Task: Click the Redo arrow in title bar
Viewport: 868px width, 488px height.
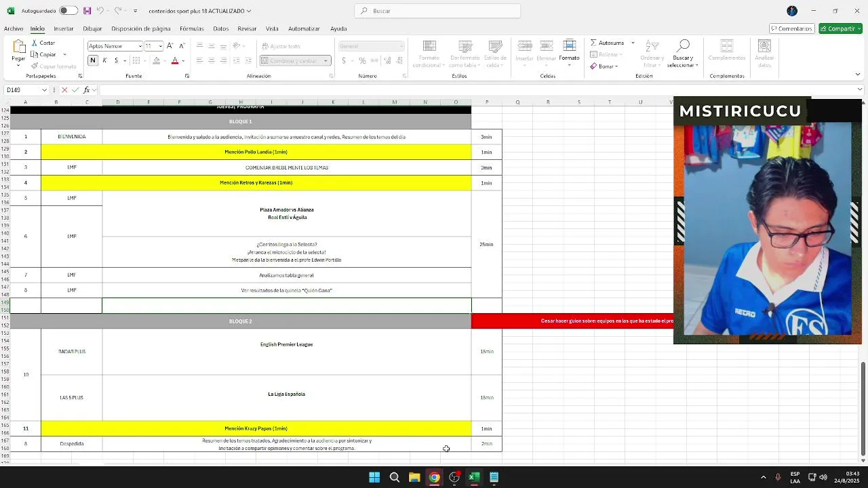Action: [x=117, y=11]
